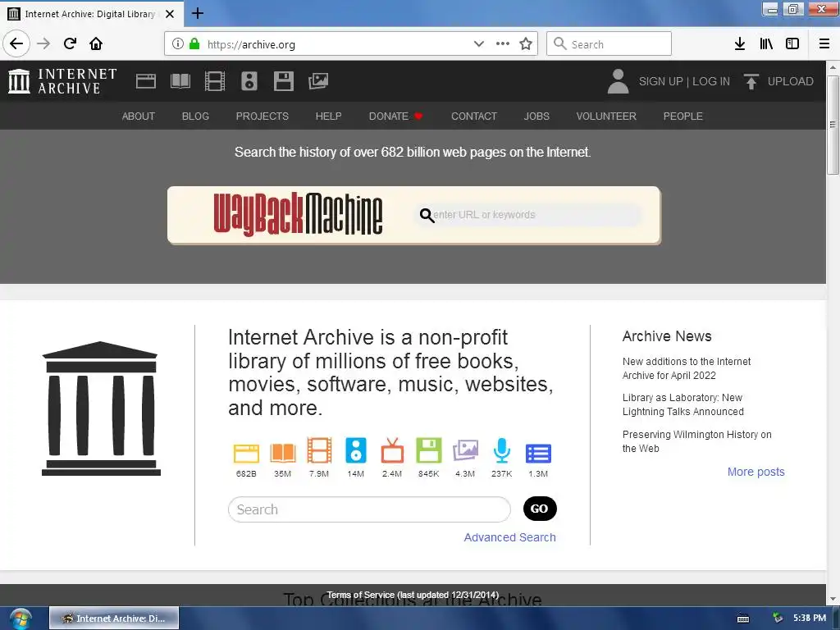Focus the Firefox toolbar Search field
The image size is (840, 630).
609,44
